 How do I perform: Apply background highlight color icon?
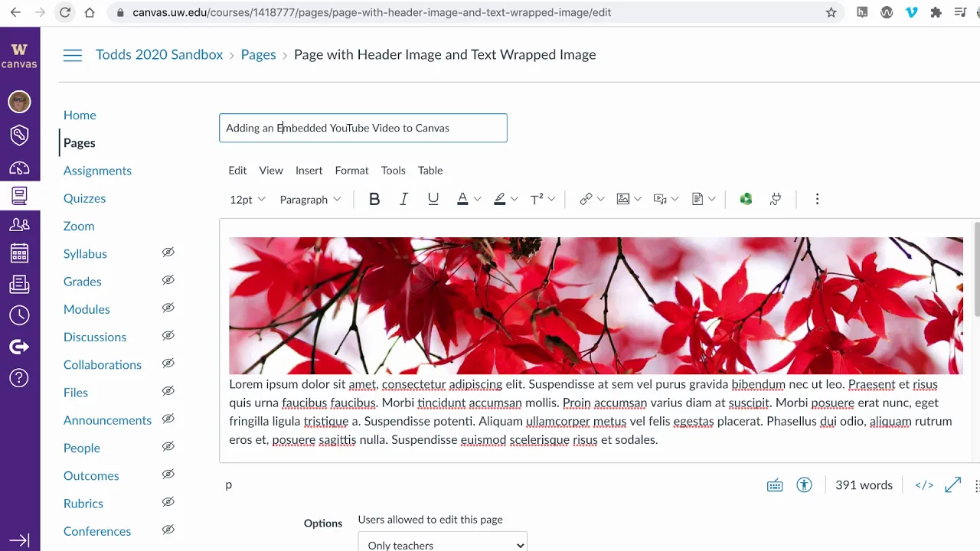pyautogui.click(x=500, y=199)
